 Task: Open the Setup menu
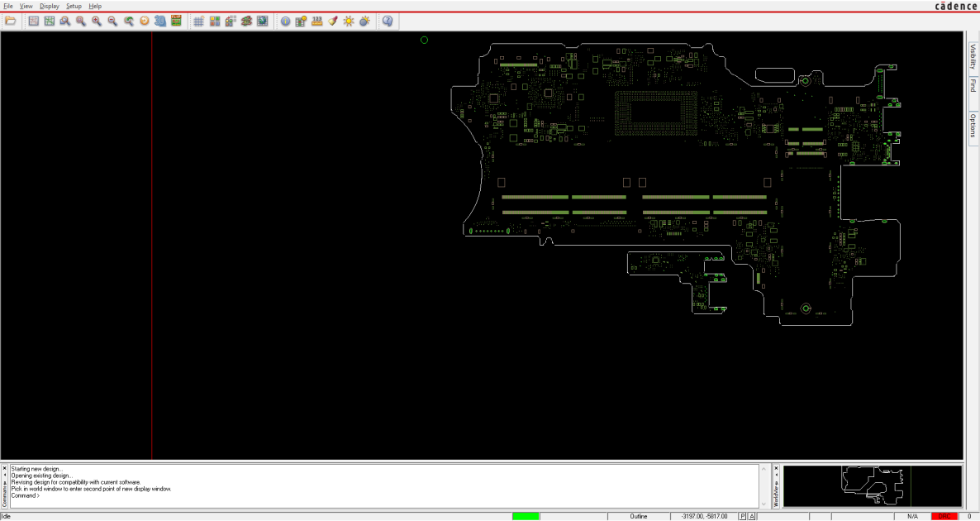point(74,6)
